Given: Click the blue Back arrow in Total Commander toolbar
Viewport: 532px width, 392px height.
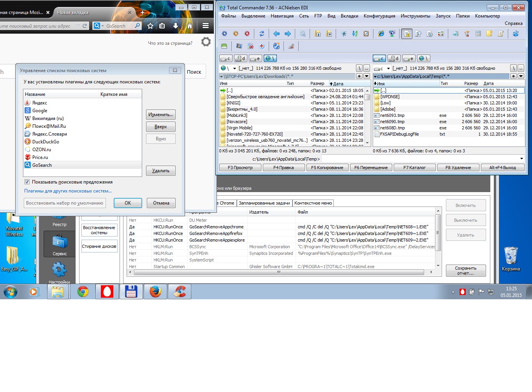Looking at the screenshot, I should [277, 34].
